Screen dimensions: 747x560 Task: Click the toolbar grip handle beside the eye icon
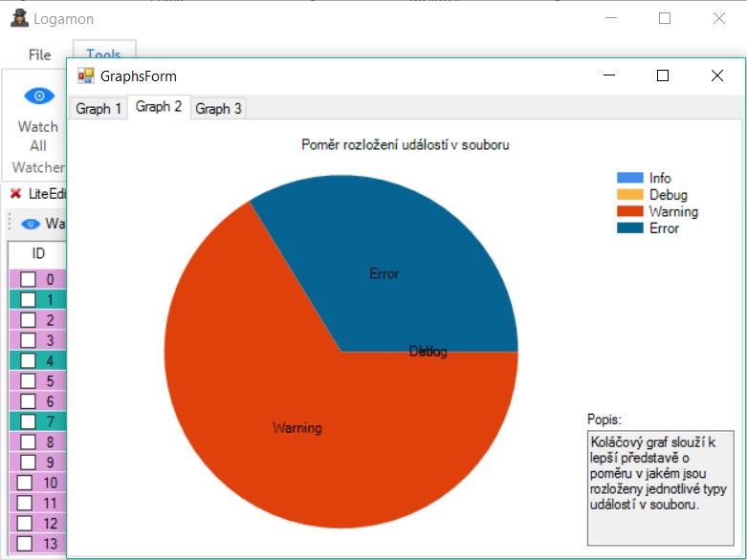tap(10, 222)
